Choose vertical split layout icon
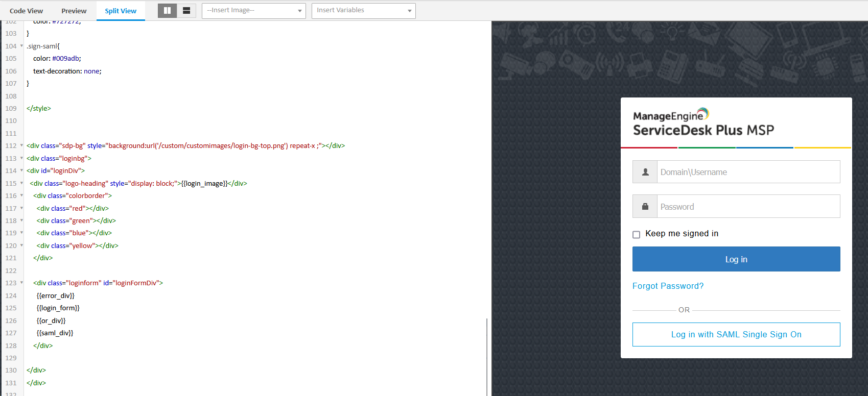This screenshot has width=868, height=396. point(167,10)
